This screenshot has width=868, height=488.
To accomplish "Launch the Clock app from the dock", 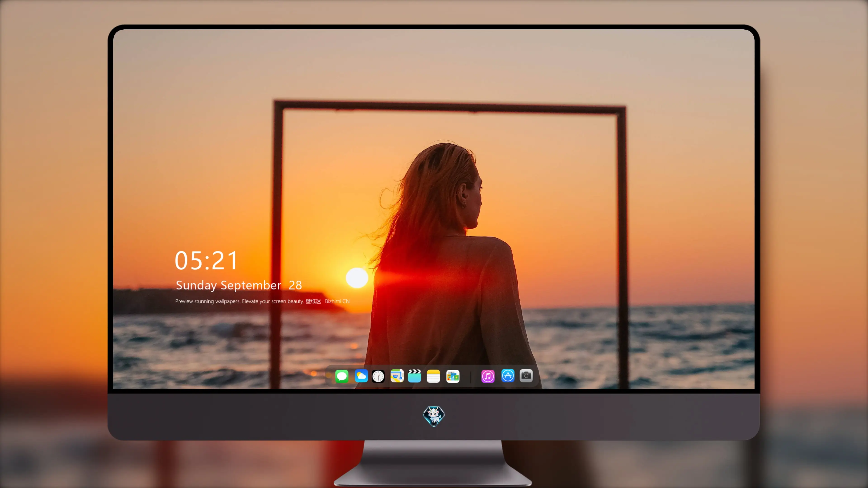I will point(378,376).
